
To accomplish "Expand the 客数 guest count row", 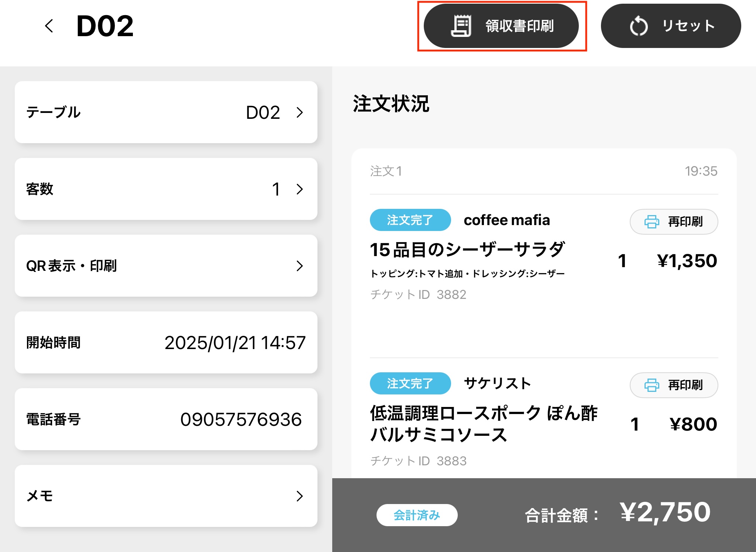I will coord(300,189).
